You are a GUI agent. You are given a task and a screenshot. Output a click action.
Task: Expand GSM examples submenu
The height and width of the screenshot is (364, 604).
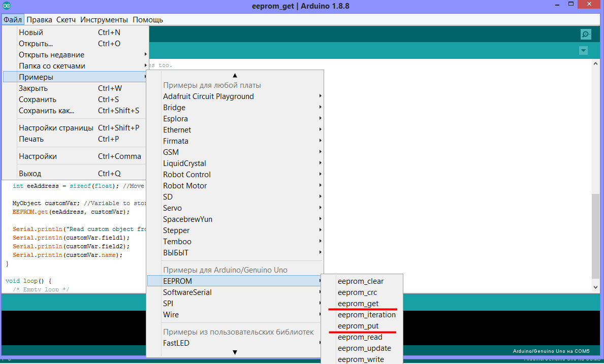tap(235, 152)
